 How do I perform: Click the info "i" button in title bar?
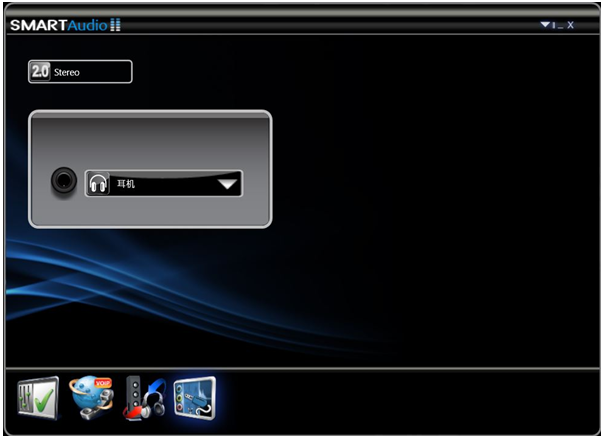coord(554,25)
